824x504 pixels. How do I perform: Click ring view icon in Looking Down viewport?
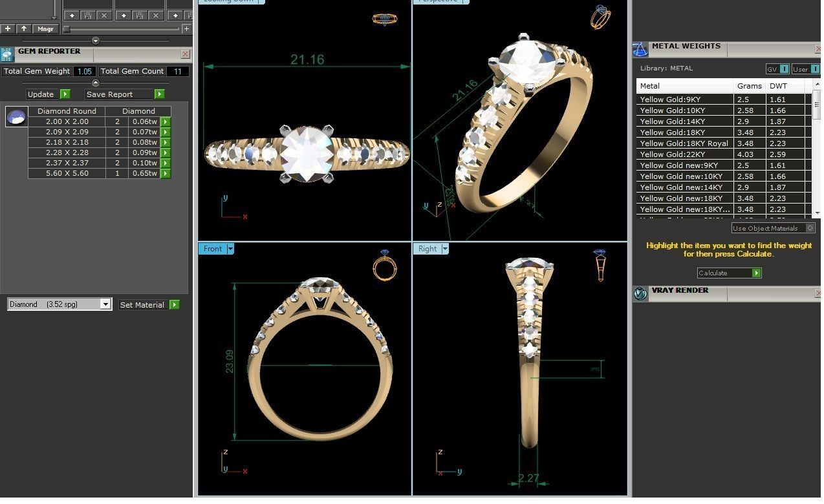(384, 19)
